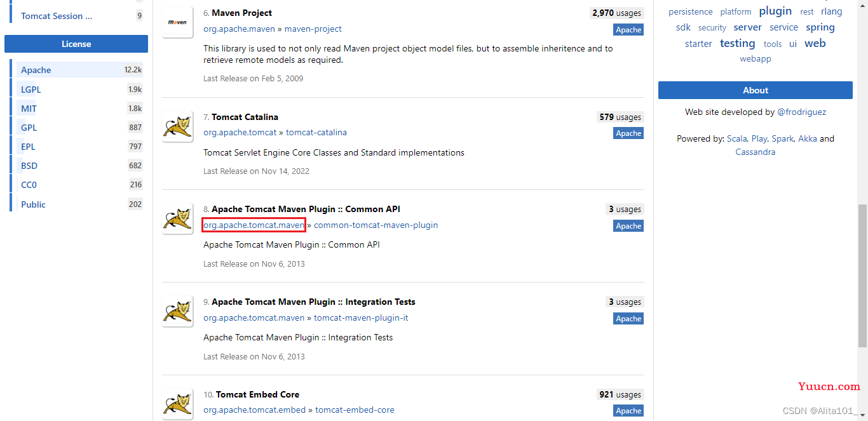Click the 921 usages badge
The height and width of the screenshot is (421, 868).
click(x=620, y=394)
